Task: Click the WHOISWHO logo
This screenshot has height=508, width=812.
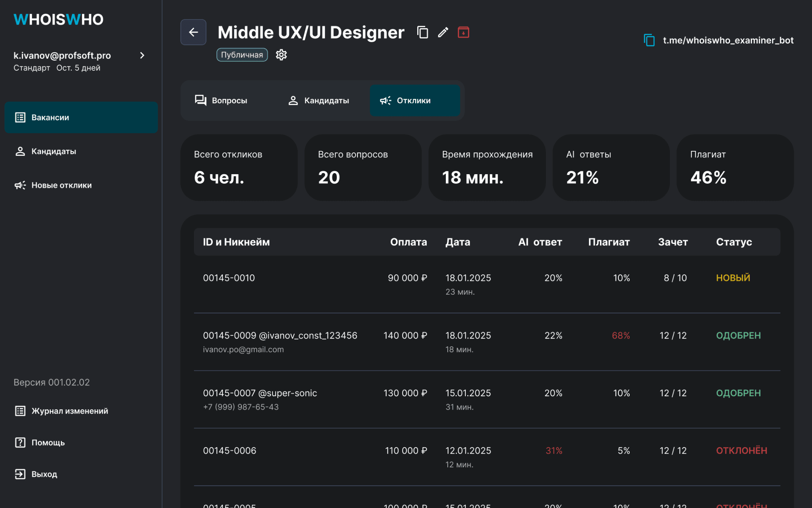Action: tap(58, 20)
